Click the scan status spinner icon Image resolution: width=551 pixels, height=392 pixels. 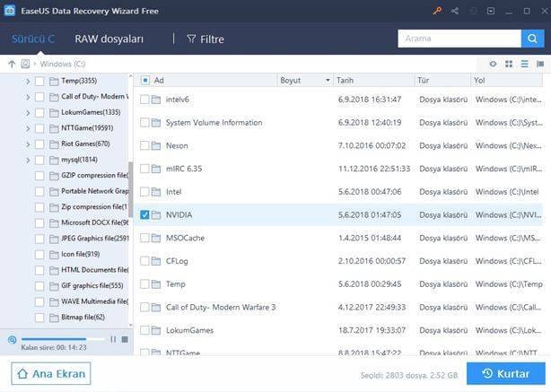point(12,340)
